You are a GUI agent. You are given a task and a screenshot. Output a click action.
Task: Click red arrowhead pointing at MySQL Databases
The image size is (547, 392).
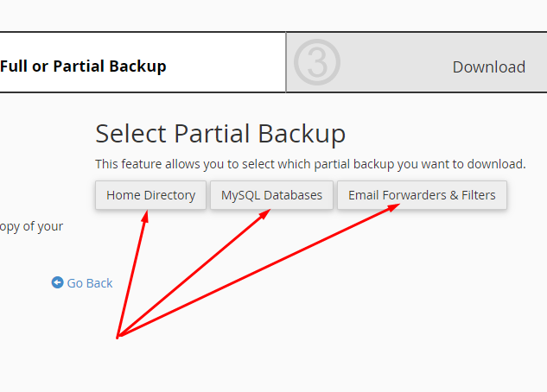(x=266, y=213)
